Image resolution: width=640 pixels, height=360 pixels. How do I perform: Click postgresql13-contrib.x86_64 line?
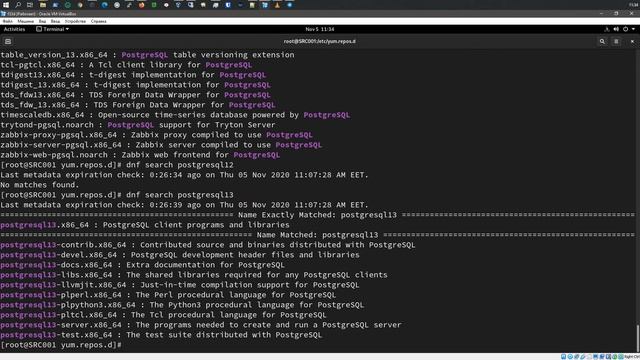(207, 245)
